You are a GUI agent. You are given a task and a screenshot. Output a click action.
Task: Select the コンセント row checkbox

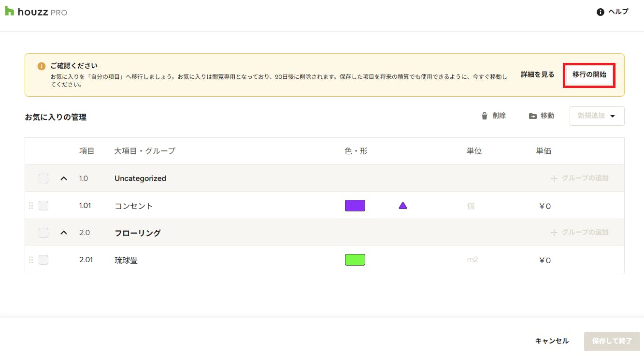click(43, 206)
